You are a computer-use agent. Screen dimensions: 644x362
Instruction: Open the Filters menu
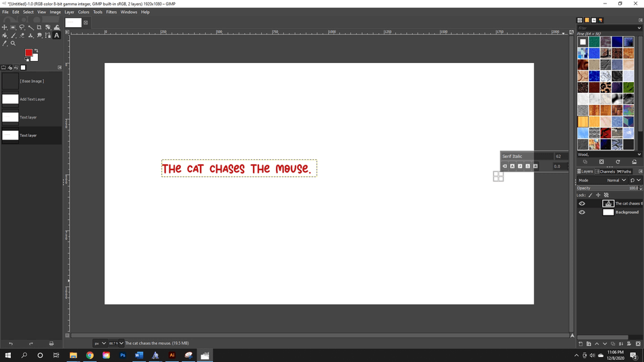tap(111, 12)
